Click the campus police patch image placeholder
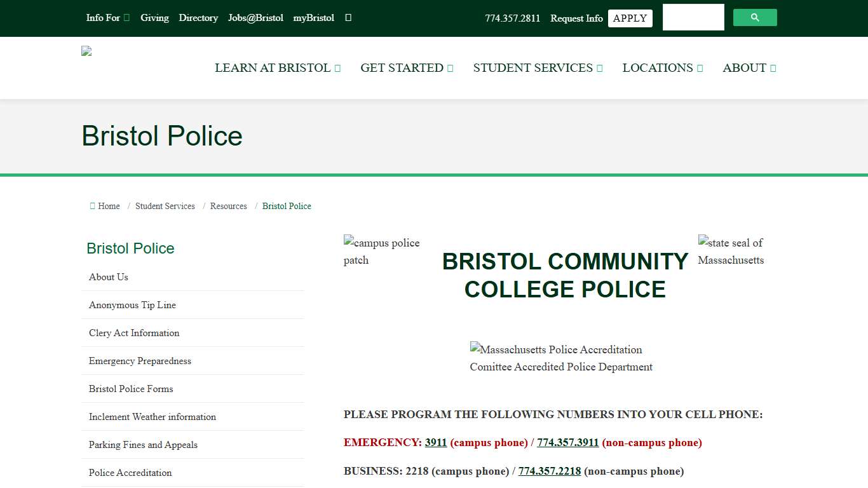868x488 pixels. pyautogui.click(x=381, y=251)
